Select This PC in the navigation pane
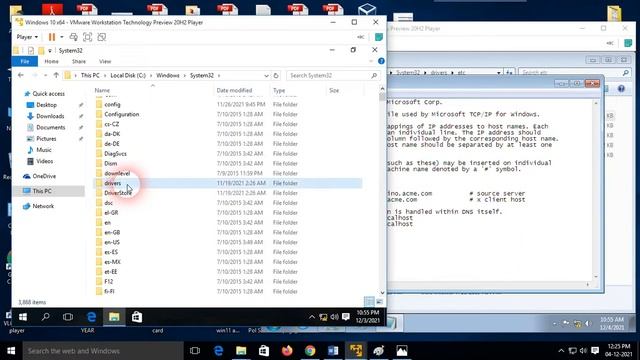 click(42, 191)
